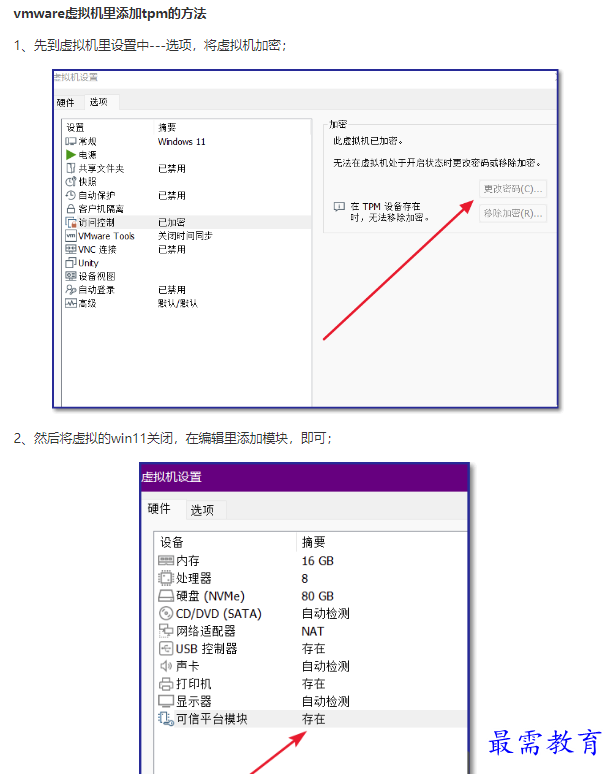
Task: Select 硬件 tab in lower dialog
Action: 159,508
